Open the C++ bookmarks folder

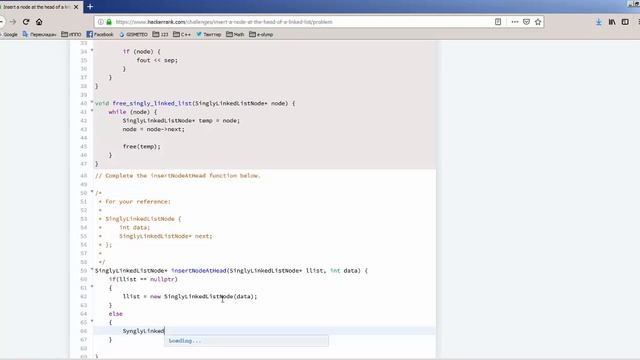(182, 35)
